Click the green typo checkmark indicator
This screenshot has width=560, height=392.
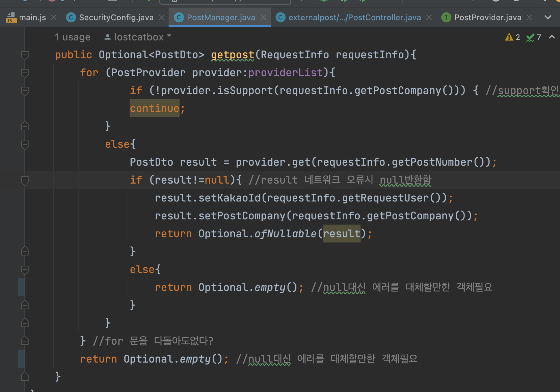pos(530,38)
